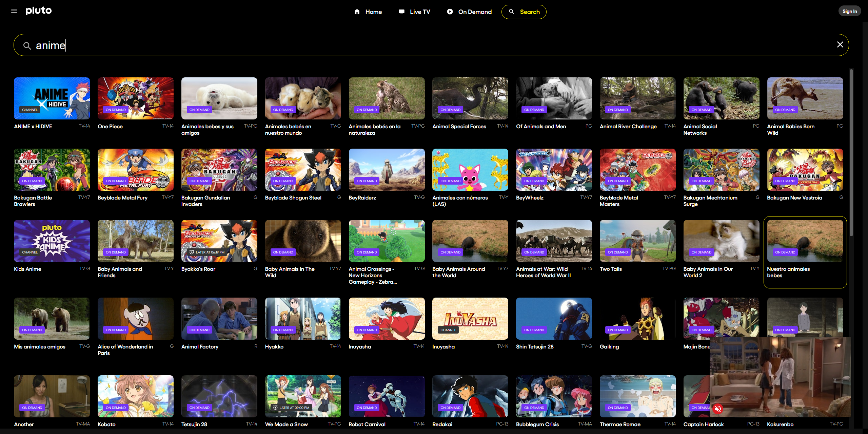Click the Search button magnifier icon

click(512, 12)
